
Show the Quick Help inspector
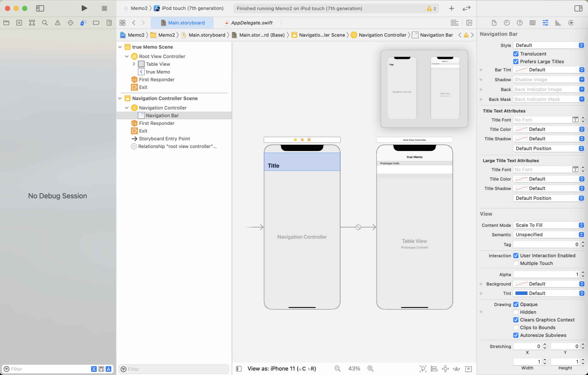pyautogui.click(x=520, y=23)
